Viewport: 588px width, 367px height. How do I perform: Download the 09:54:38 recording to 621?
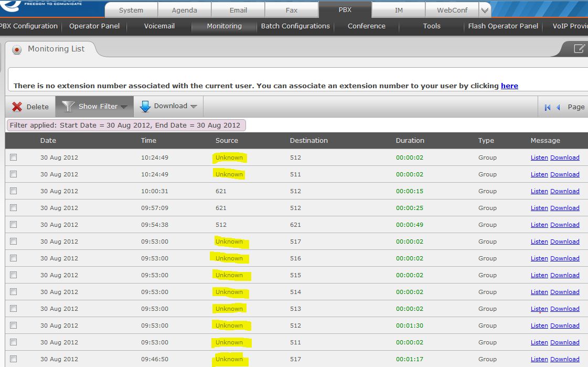pos(564,225)
